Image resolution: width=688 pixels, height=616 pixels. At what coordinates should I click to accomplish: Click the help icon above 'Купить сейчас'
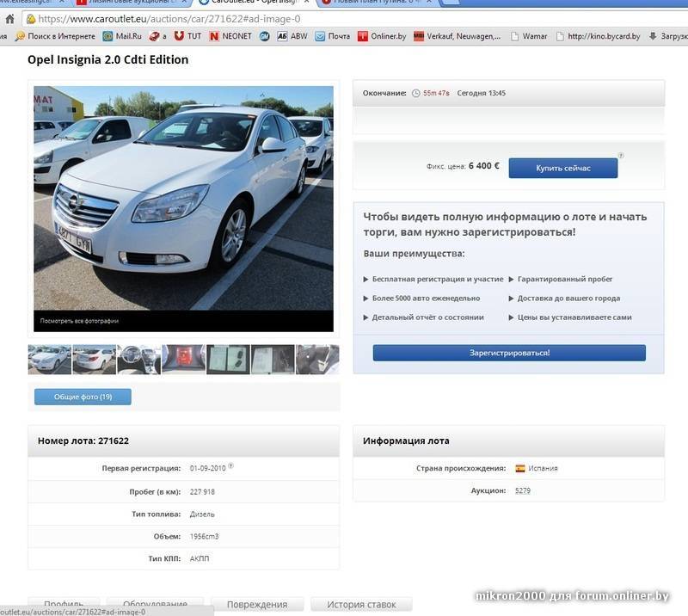[621, 155]
